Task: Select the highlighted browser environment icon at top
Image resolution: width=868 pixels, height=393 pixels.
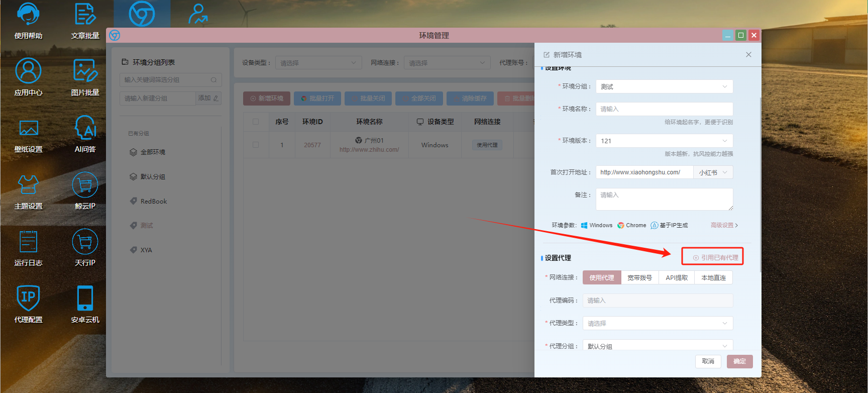Action: pyautogui.click(x=142, y=14)
